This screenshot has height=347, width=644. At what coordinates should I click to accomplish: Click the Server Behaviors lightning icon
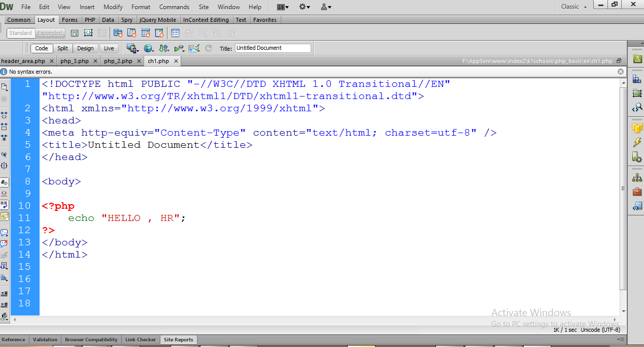coord(636,142)
